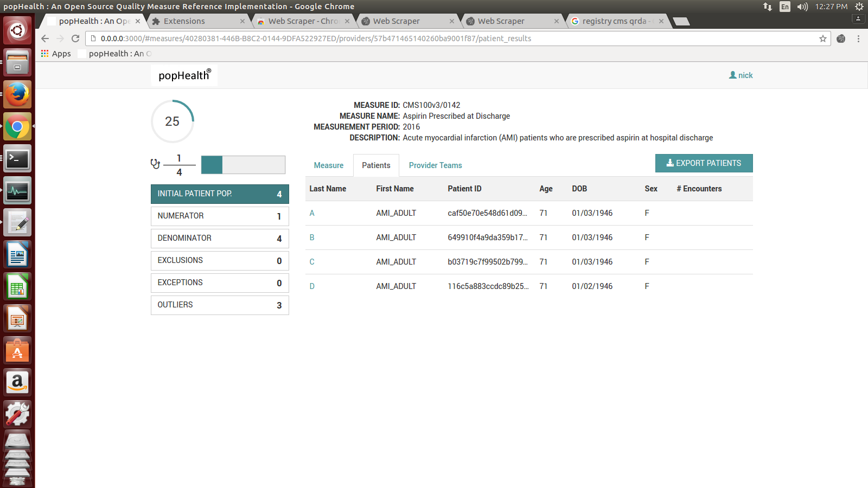Select the Numerator population filter

click(219, 216)
